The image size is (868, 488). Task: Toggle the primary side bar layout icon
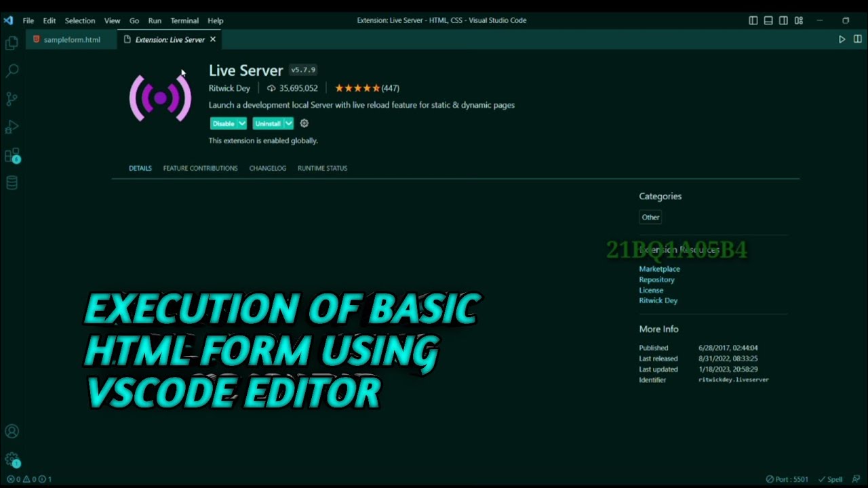pos(753,20)
